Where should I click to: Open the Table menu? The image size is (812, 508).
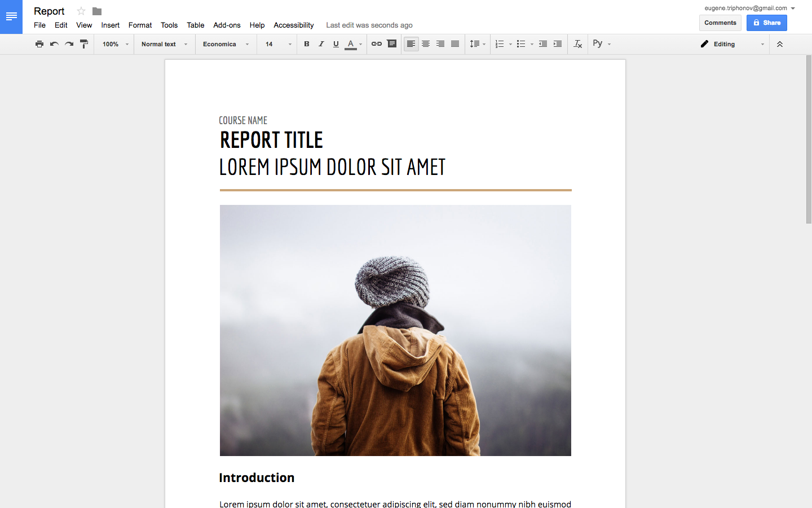point(196,25)
